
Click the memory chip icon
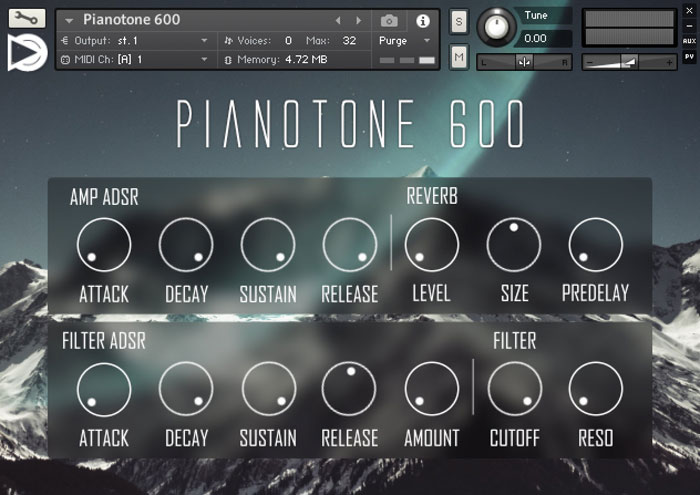click(228, 60)
